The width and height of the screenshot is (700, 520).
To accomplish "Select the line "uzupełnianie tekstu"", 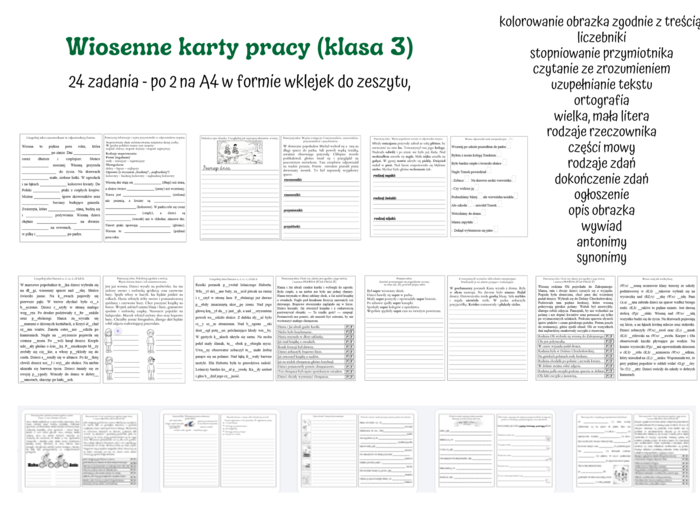I will [601, 84].
